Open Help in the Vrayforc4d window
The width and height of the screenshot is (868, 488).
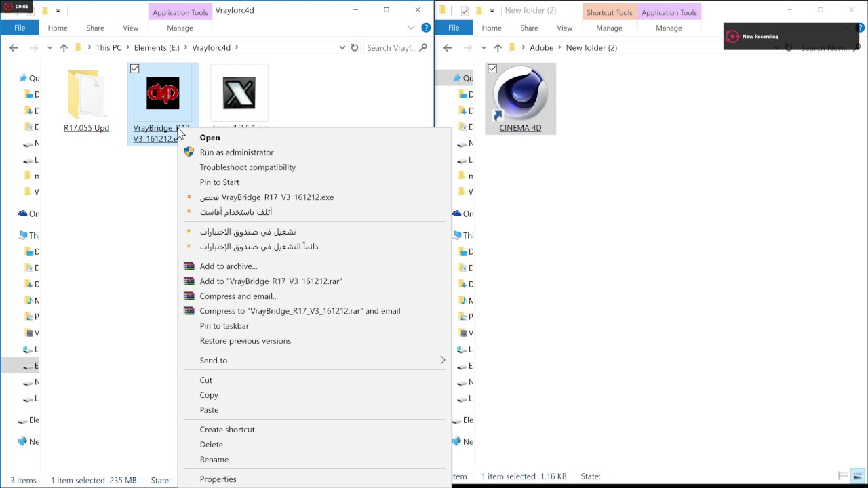(426, 28)
